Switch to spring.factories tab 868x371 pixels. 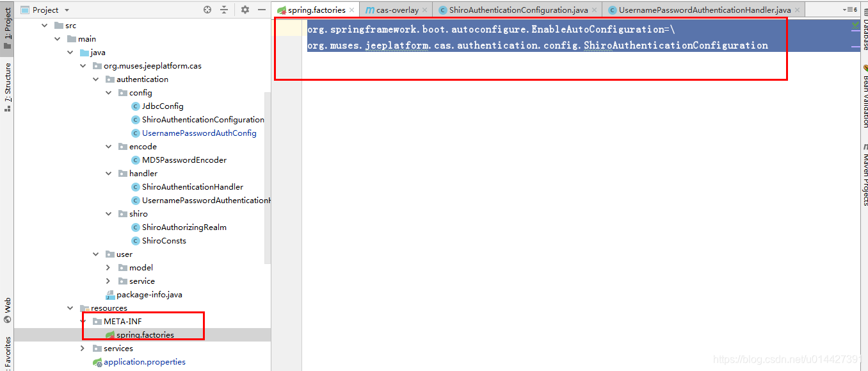316,10
